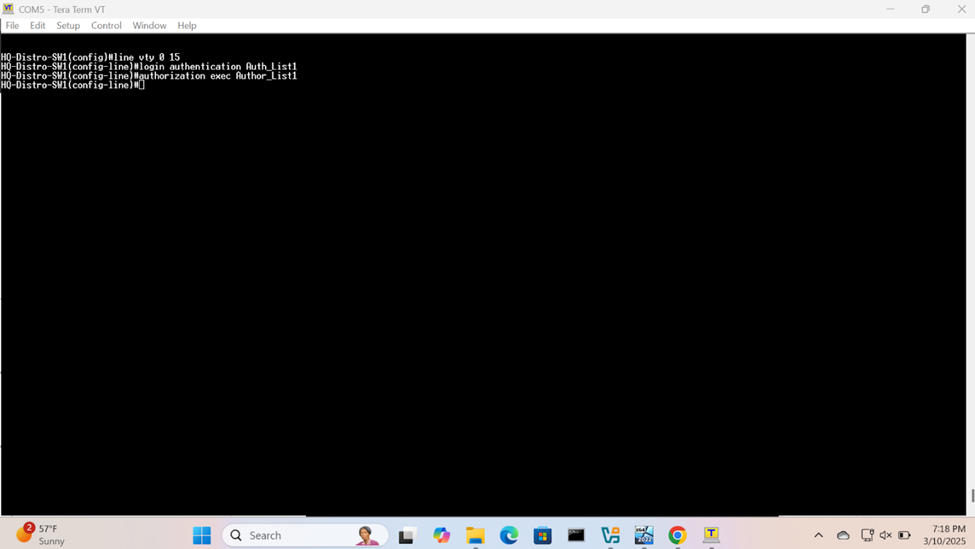Open the clock showing 7:18 PM
The image size is (975, 549).
click(944, 535)
